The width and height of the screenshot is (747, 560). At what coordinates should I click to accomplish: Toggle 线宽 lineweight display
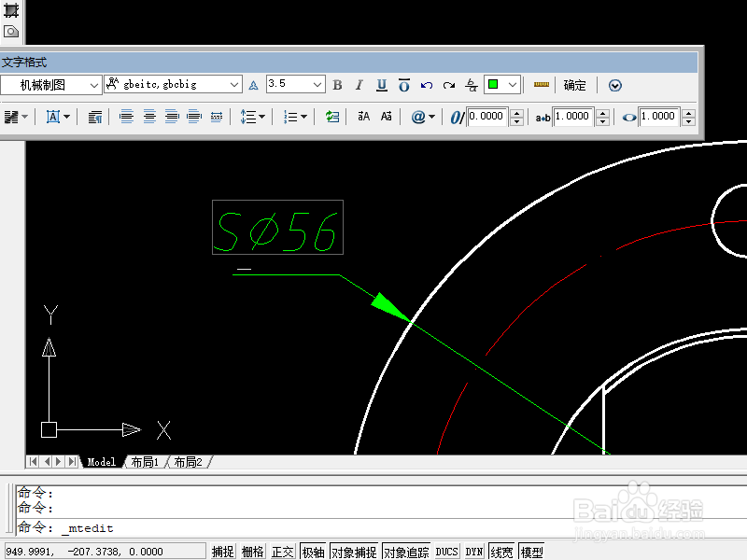coord(501,552)
